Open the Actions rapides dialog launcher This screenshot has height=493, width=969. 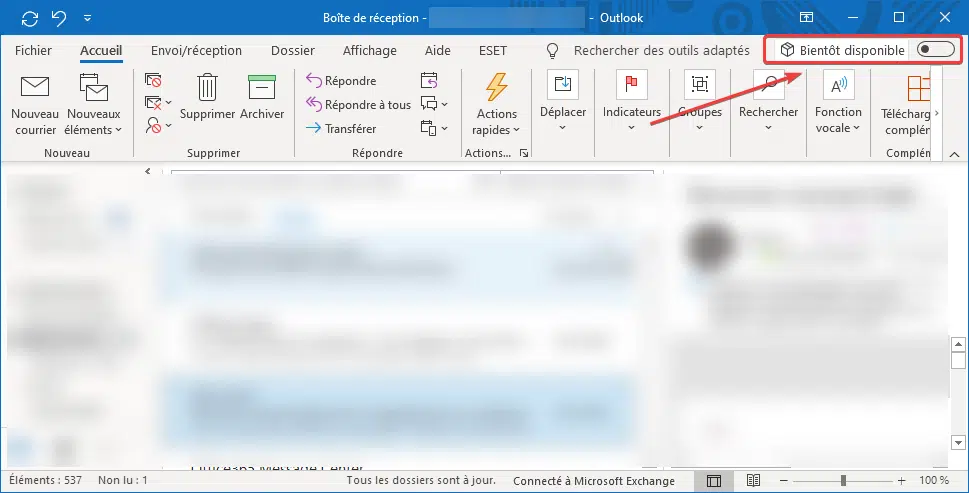(524, 153)
